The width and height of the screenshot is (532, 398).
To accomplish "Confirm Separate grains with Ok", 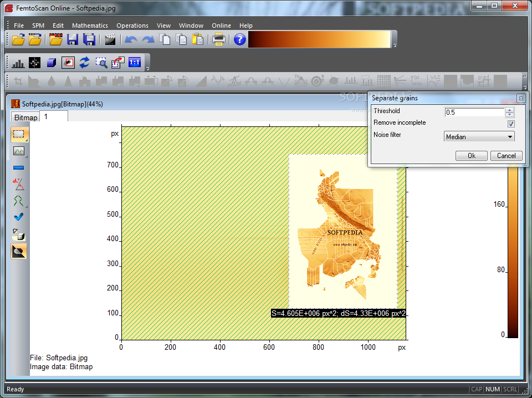I will pos(472,156).
